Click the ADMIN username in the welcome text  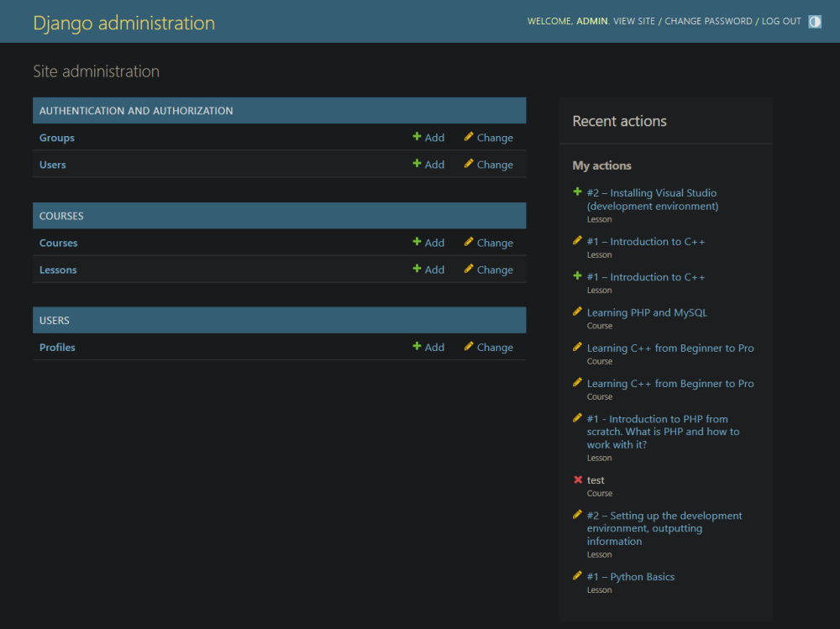pyautogui.click(x=592, y=22)
